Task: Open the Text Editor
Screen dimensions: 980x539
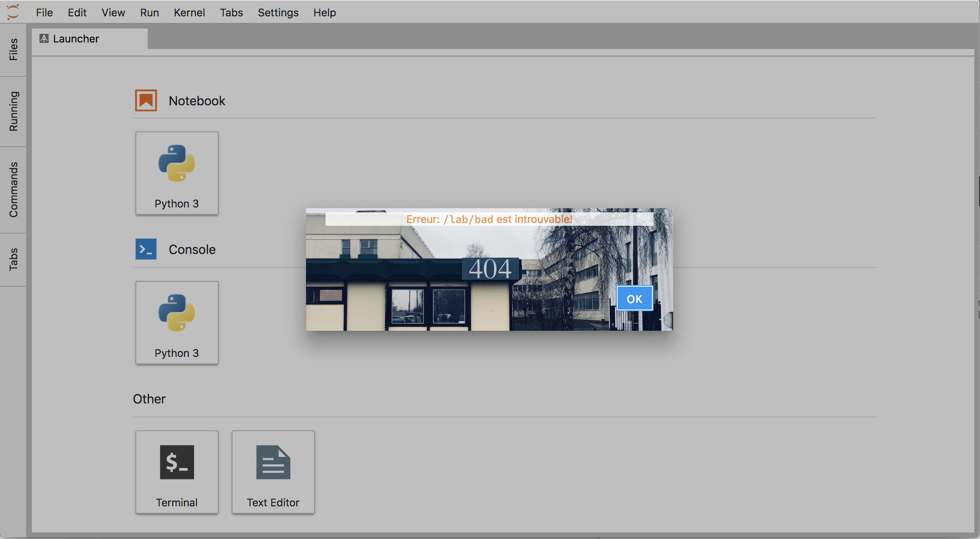Action: click(x=273, y=472)
